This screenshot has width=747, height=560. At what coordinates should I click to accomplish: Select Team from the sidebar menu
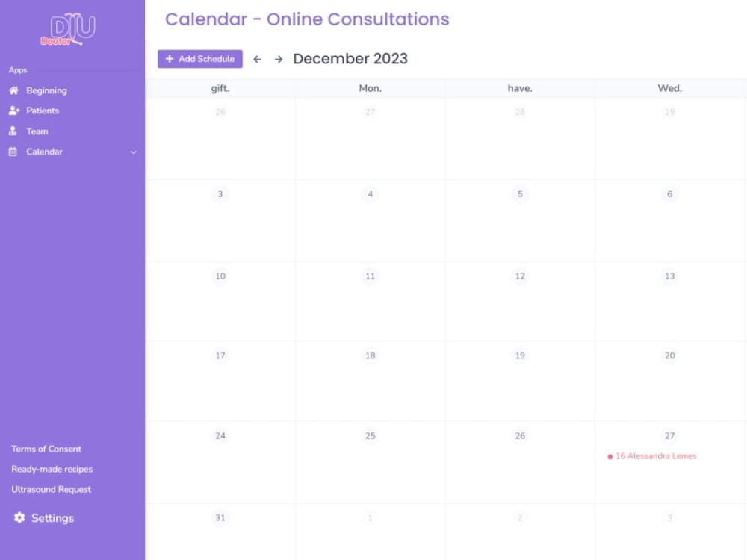37,131
